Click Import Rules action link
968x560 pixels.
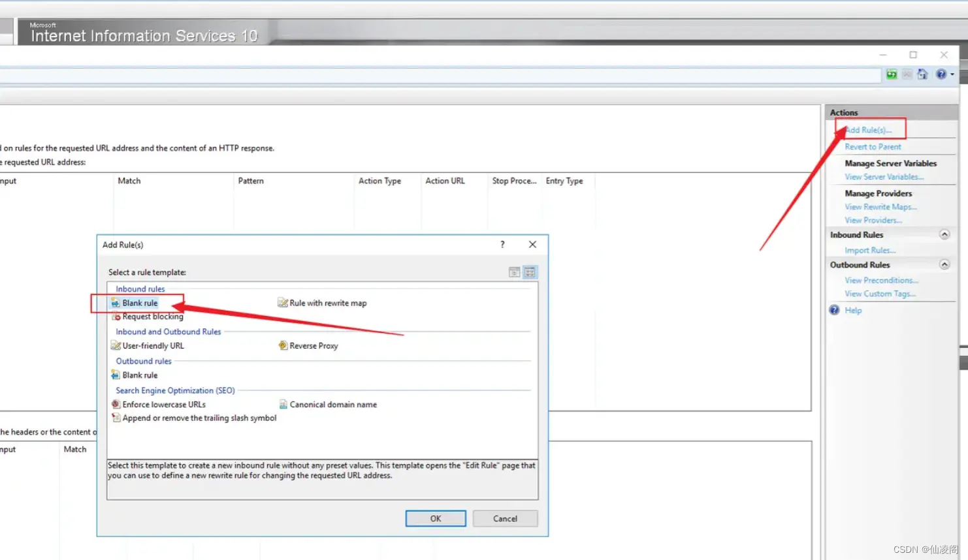(x=870, y=251)
